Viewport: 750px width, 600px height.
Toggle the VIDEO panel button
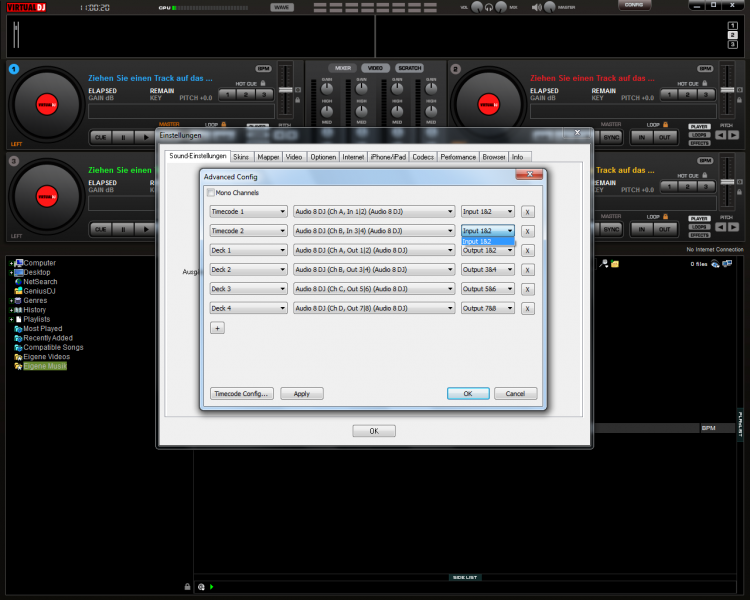tap(375, 68)
